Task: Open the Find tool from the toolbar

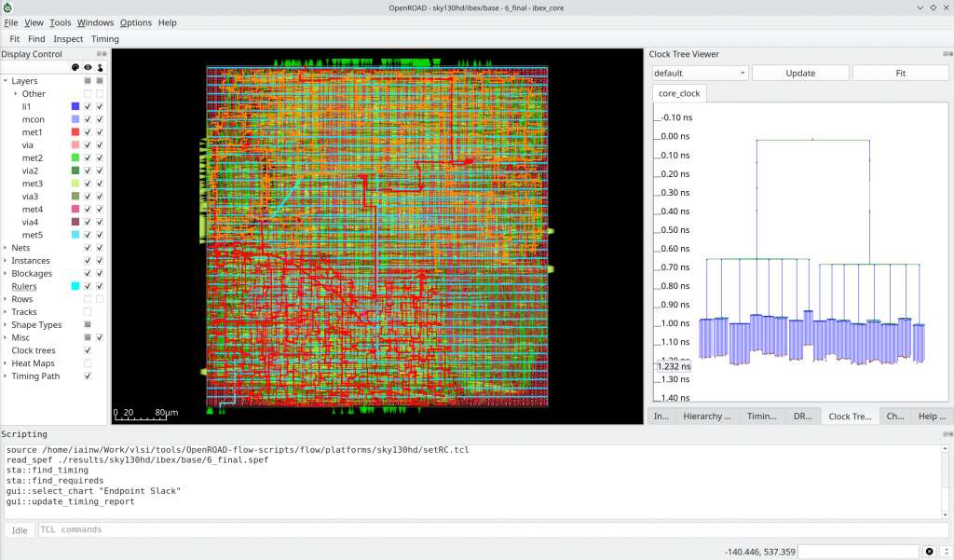Action: 36,38
